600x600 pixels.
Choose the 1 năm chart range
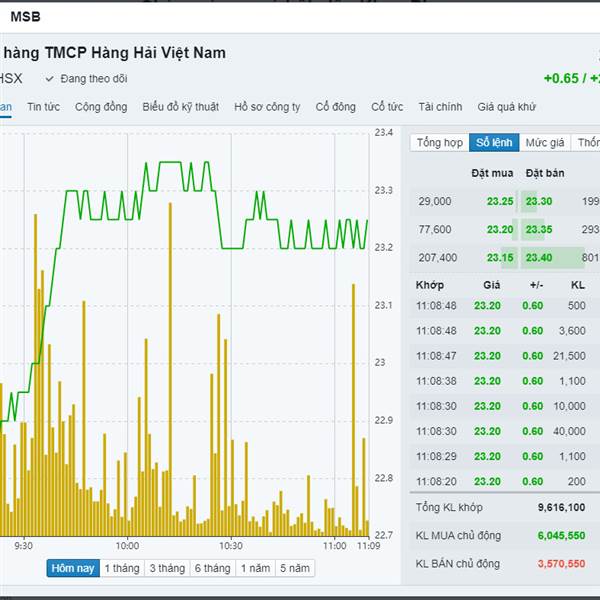pos(255,568)
